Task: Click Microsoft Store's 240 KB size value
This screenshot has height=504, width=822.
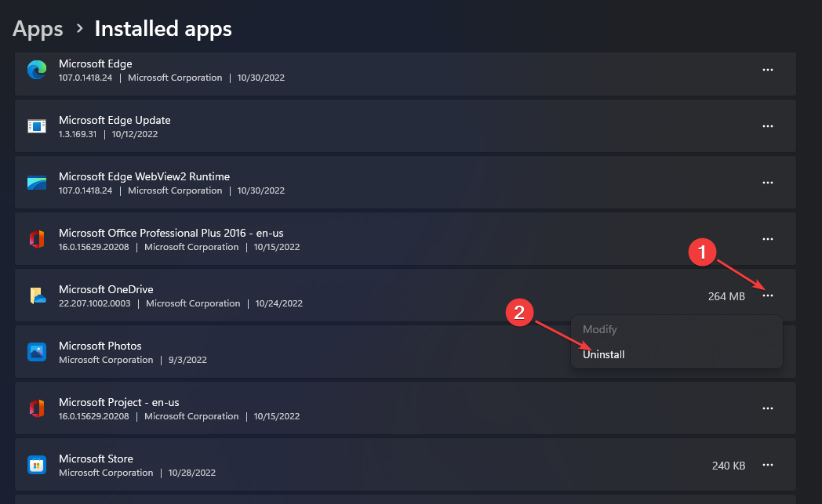Action: pos(728,466)
